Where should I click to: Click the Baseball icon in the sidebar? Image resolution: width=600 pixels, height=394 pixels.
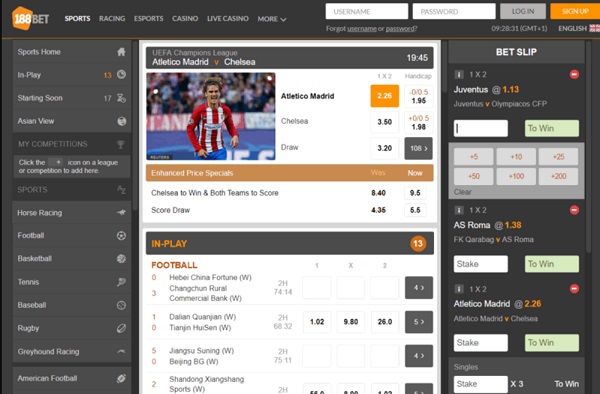click(x=121, y=305)
